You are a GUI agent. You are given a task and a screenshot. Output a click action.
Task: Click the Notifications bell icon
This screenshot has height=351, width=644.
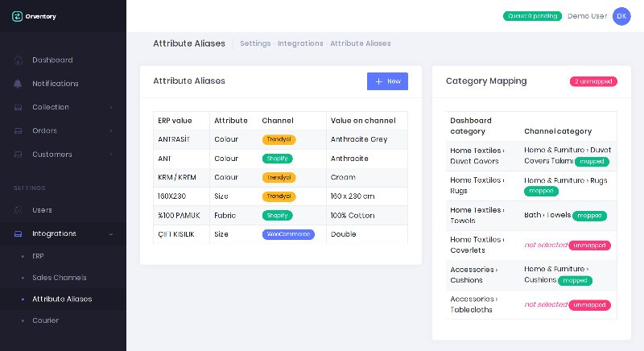pos(18,84)
